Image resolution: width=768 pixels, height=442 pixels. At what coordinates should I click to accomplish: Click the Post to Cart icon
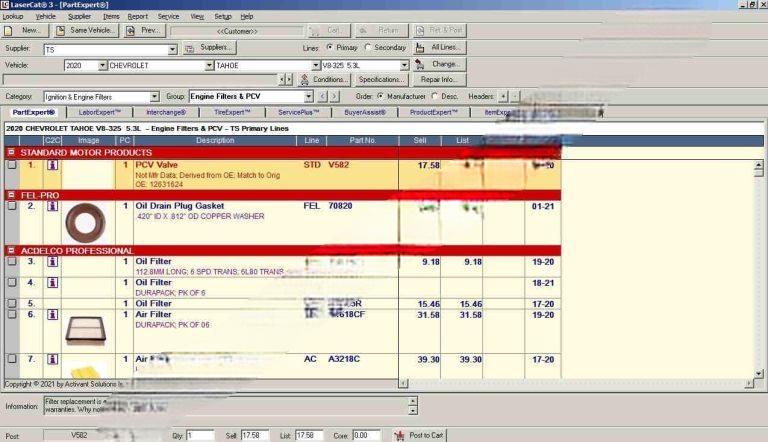400,435
